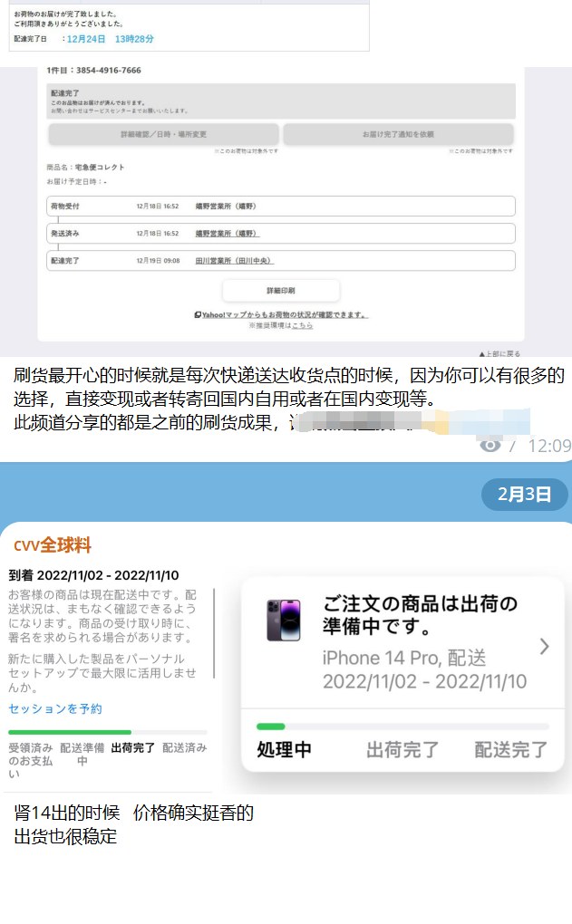Click tracking number 3854-4916-7666
The width and height of the screenshot is (572, 924).
109,70
